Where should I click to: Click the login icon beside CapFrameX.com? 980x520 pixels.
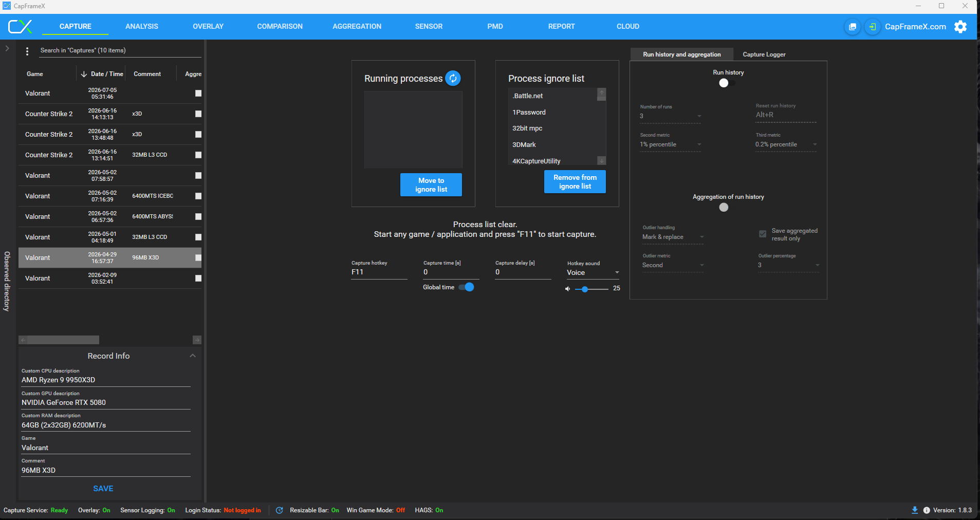coord(872,27)
